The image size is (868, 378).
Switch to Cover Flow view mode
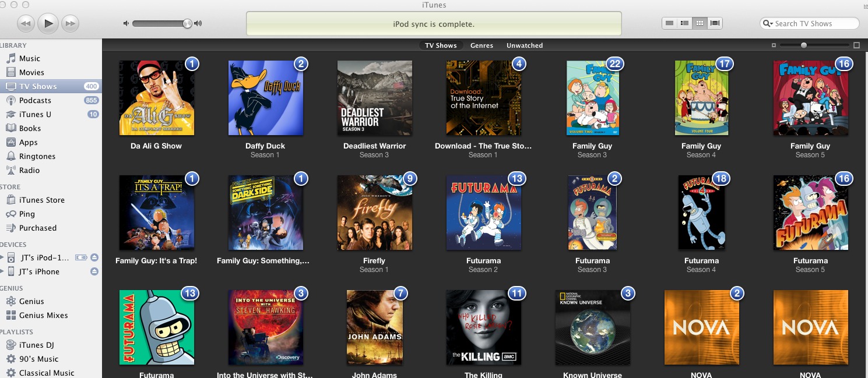(x=715, y=23)
